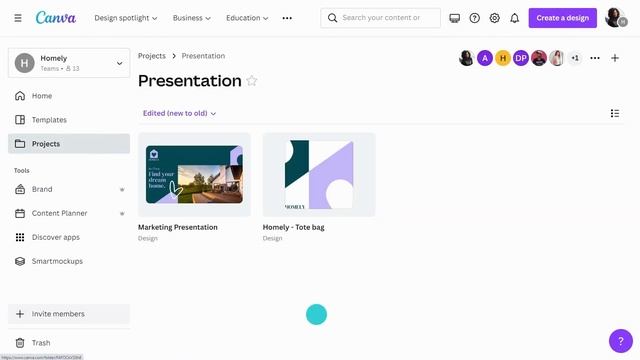Open the notifications bell
Viewport: 640px width, 360px height.
pyautogui.click(x=514, y=18)
